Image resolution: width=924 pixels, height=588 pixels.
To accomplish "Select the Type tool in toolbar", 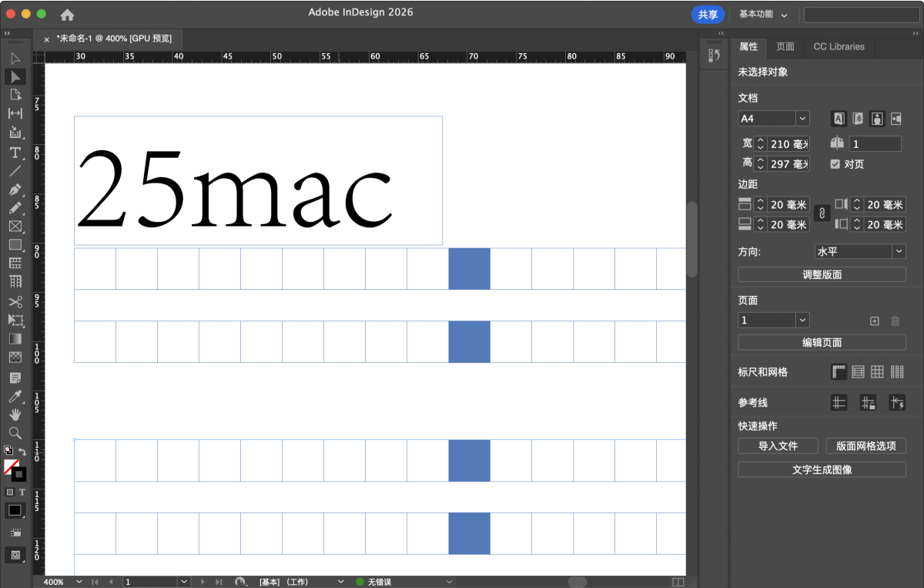I will point(15,153).
